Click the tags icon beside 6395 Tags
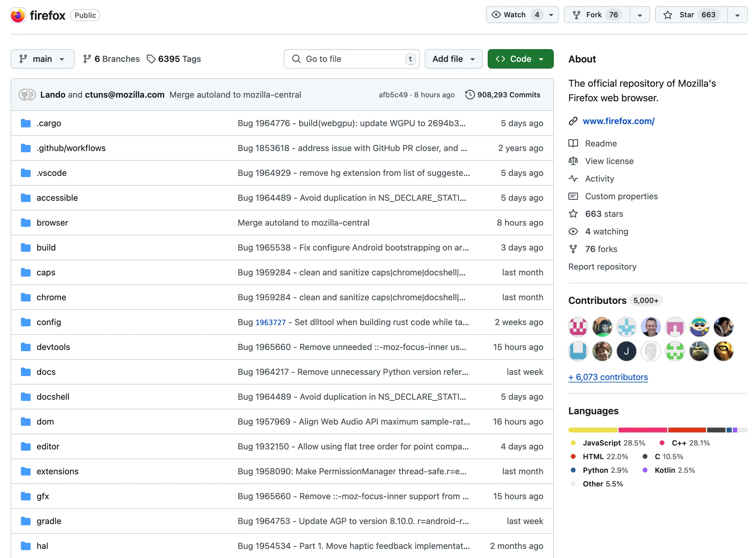The width and height of the screenshot is (756, 558). (151, 59)
